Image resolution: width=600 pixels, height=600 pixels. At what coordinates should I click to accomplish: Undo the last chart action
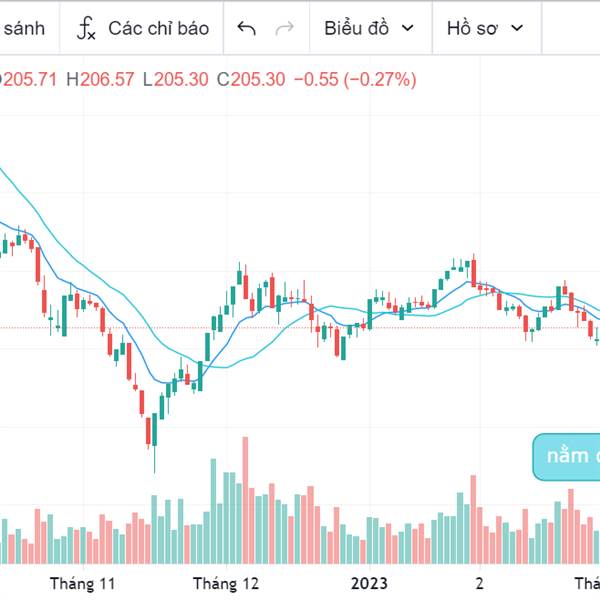click(247, 28)
